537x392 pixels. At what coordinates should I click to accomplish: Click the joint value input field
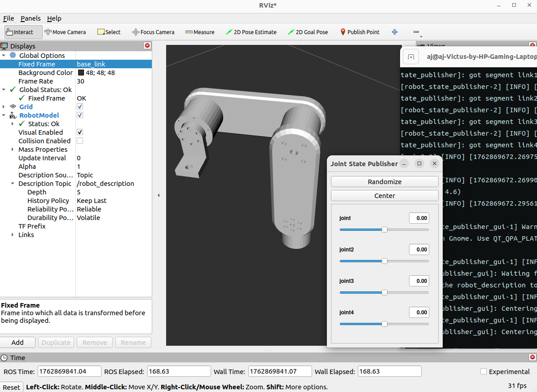click(x=419, y=218)
